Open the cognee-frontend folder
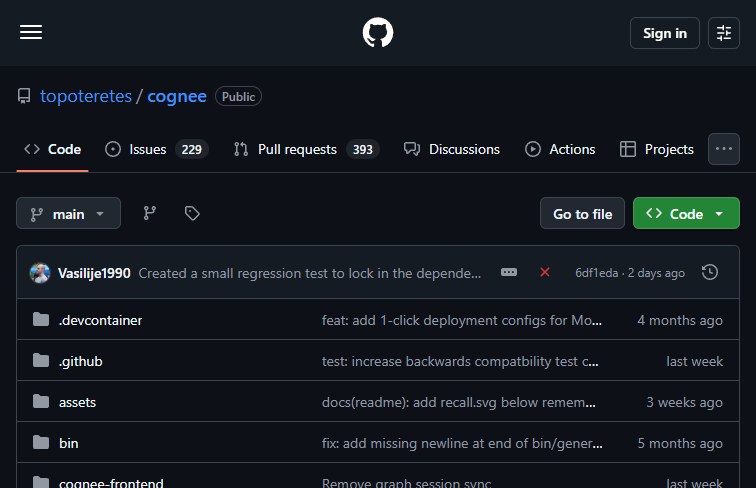The width and height of the screenshot is (756, 488). pyautogui.click(x=111, y=482)
